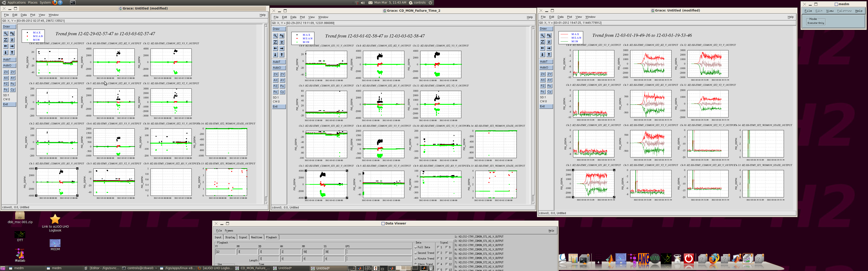Click the magnifier tool in CD_MON_Failure_Time_2 window

click(275, 36)
